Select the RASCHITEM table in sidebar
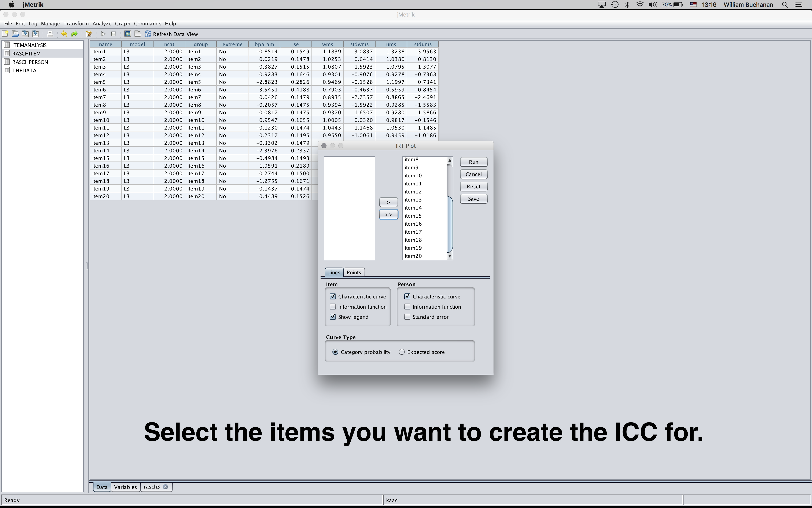Image resolution: width=812 pixels, height=508 pixels. tap(26, 53)
